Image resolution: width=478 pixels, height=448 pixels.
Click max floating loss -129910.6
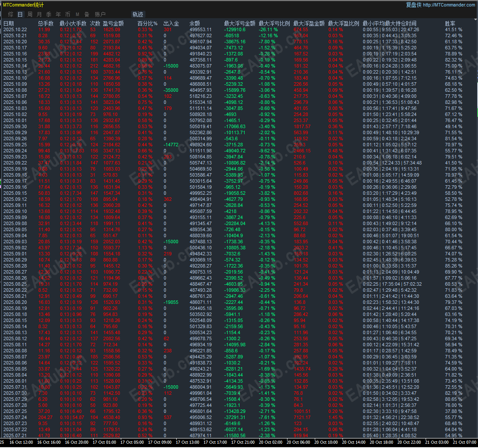235,29
